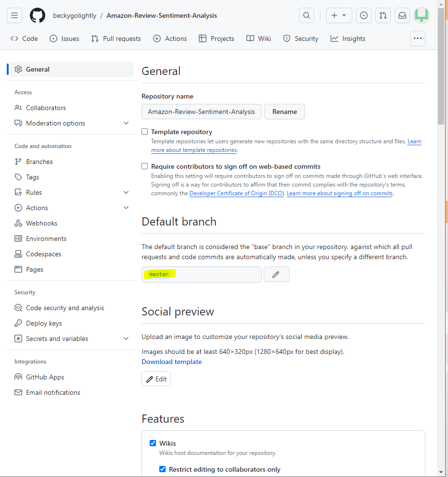Click the master default branch field

coord(202,275)
